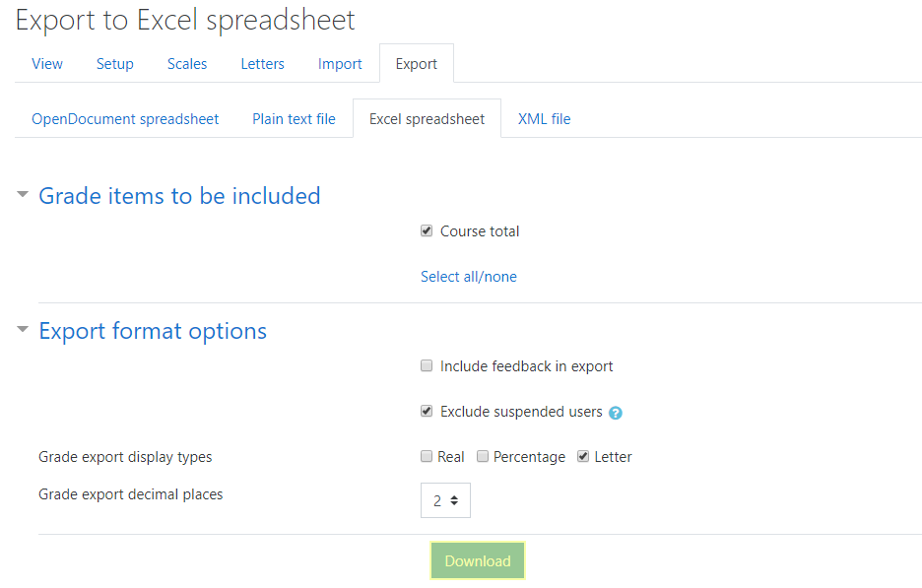Open the OpenDocument spreadsheet export option
The height and width of the screenshot is (588, 922).
point(125,118)
